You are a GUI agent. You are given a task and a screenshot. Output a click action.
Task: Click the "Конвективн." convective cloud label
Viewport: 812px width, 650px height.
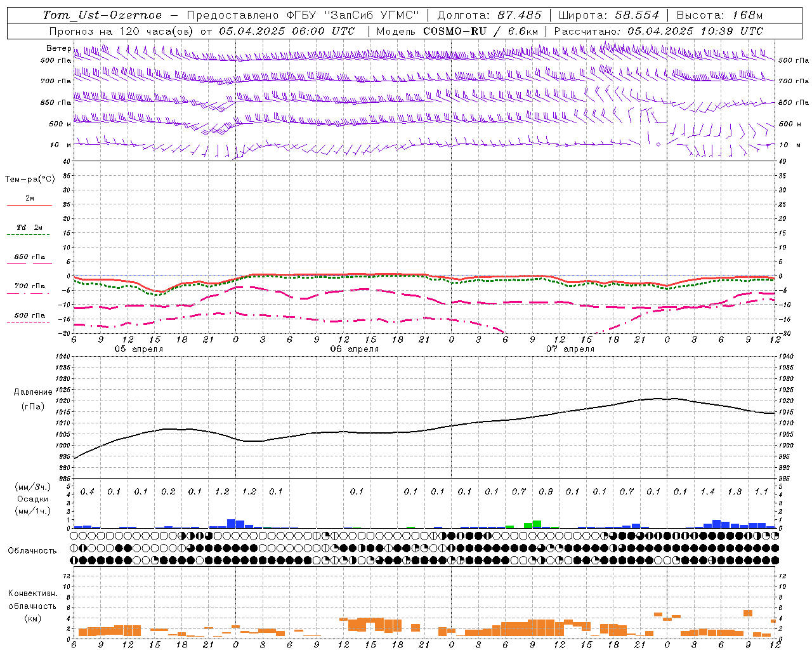pos(32,594)
